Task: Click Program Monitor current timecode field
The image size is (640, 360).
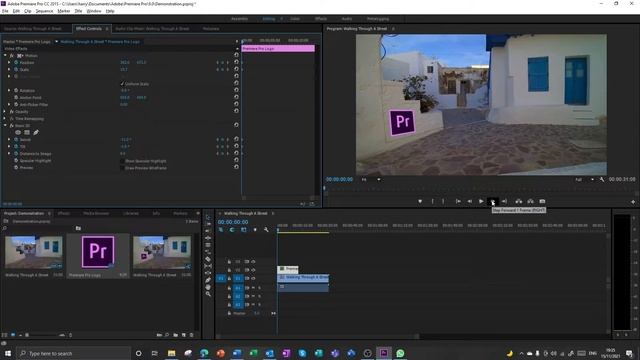Action: coord(339,179)
